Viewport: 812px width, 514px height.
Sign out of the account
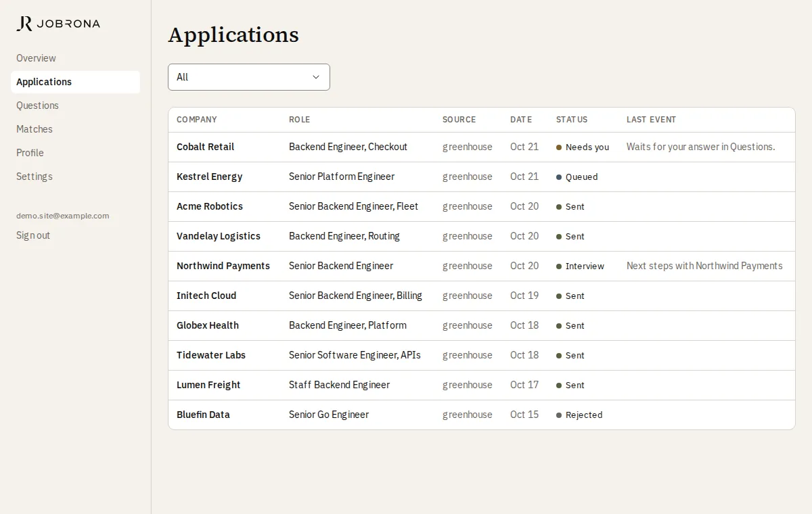point(33,235)
